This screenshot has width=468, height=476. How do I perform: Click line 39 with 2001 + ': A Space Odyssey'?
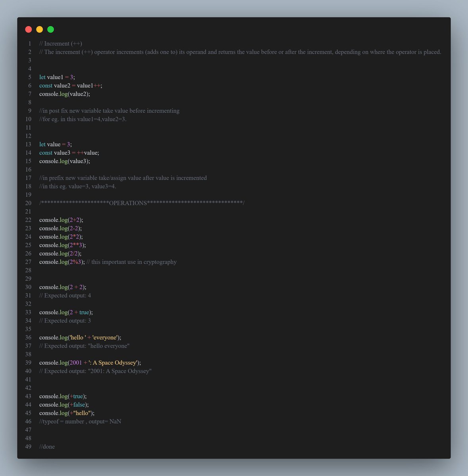pos(90,363)
